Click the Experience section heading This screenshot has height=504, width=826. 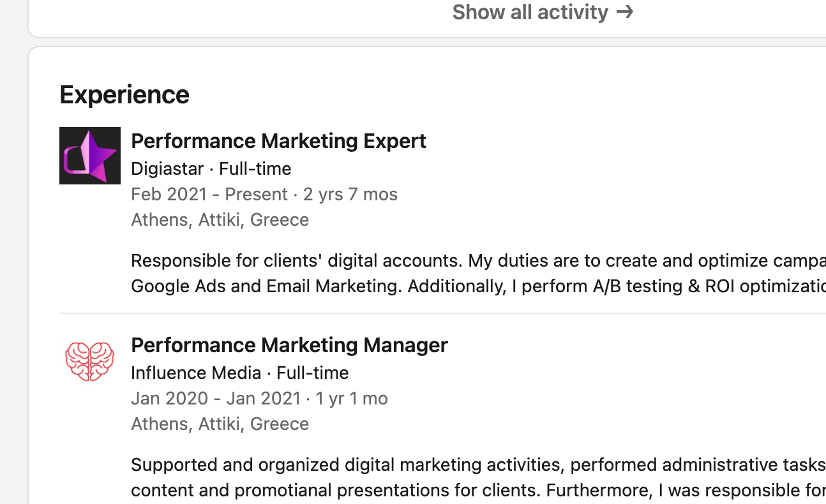point(124,94)
